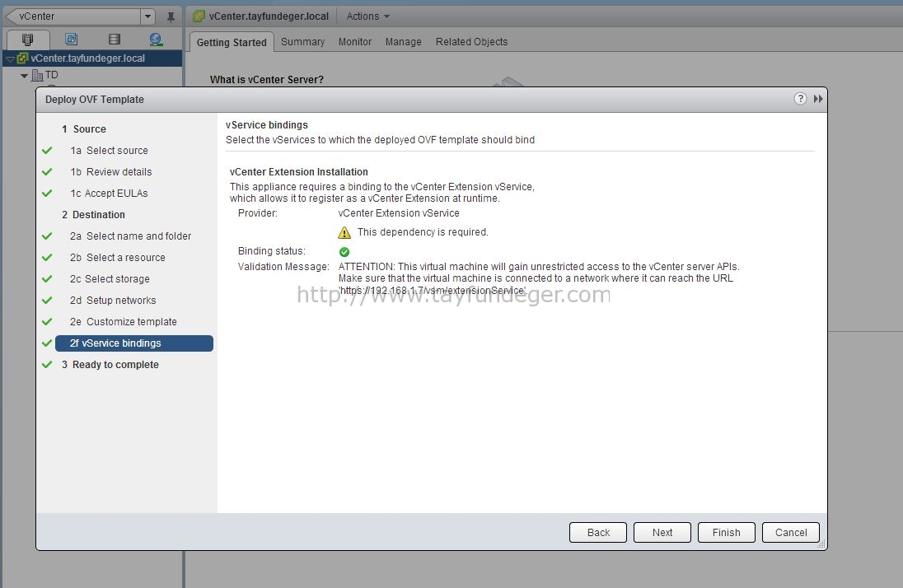
Task: Click the 'vCenter Extension Installation' heading
Action: click(299, 171)
